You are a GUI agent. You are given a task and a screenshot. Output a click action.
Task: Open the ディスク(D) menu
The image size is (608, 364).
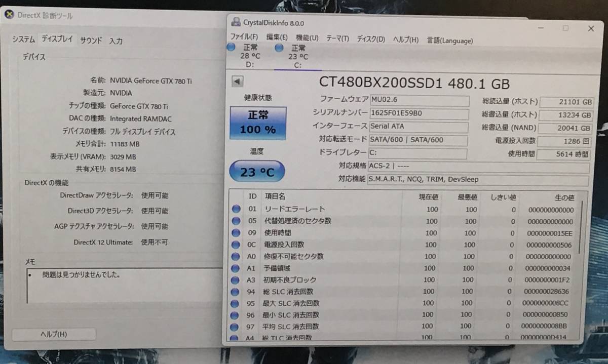point(371,39)
